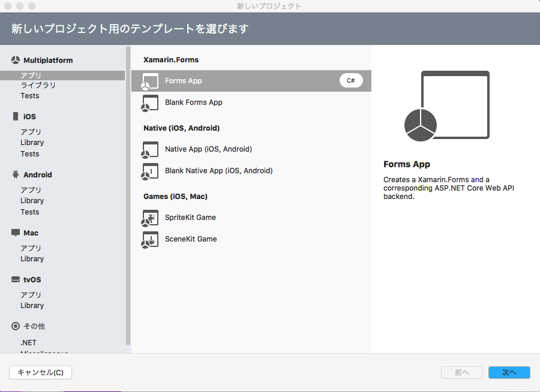Click the iOS heading text
The height and width of the screenshot is (392, 540).
point(29,117)
